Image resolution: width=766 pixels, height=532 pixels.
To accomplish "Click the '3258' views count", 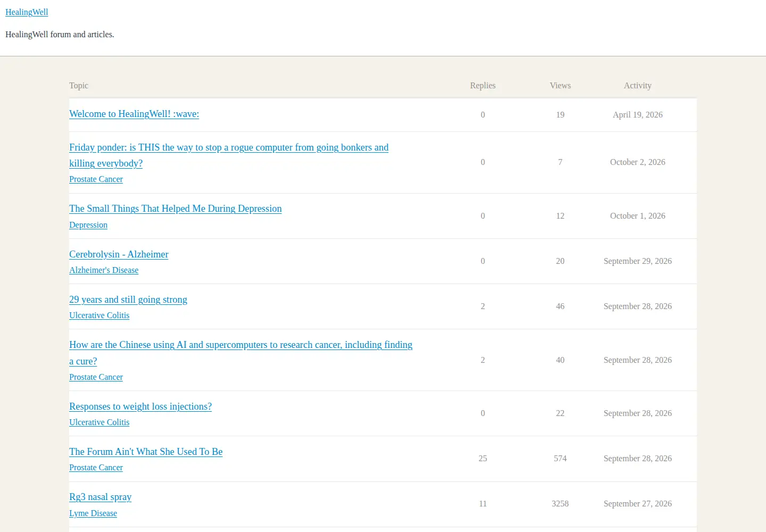I will [560, 504].
